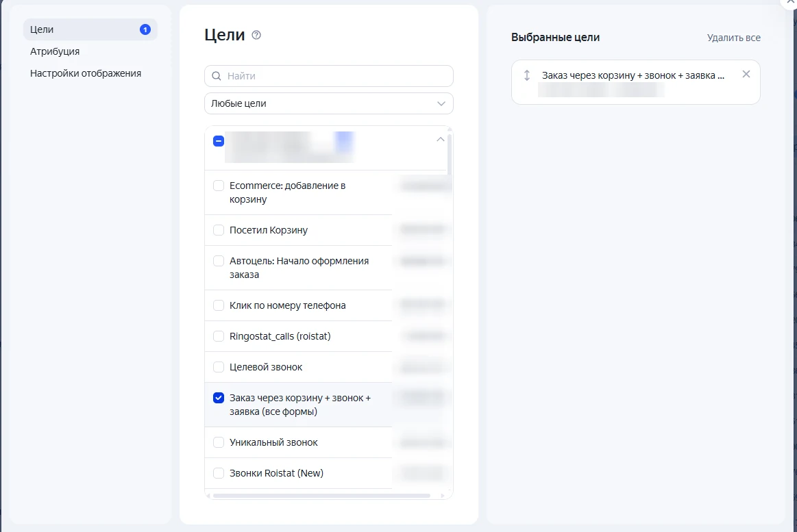This screenshot has width=797, height=532.
Task: Click the 'Уникальный звонок' label text
Action: 273,443
